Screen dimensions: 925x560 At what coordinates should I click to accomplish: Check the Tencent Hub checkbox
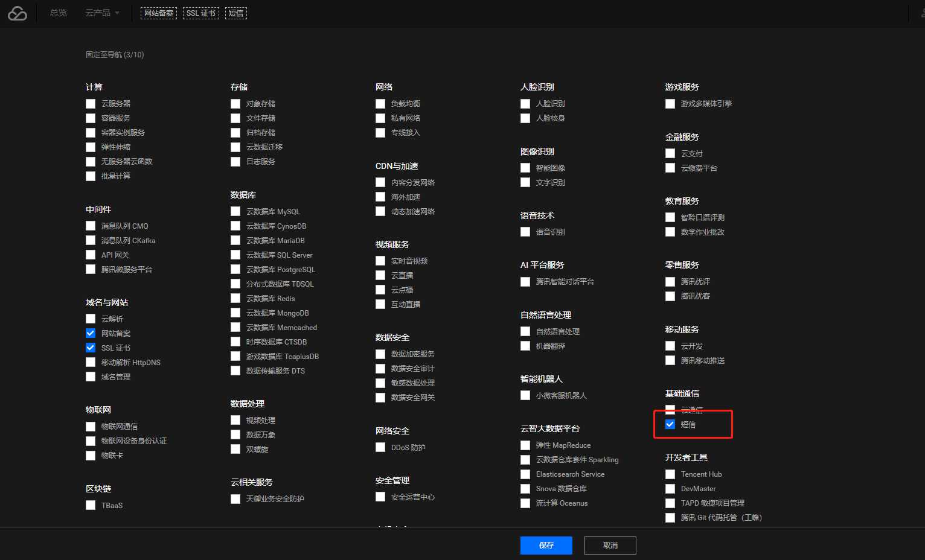pos(670,474)
